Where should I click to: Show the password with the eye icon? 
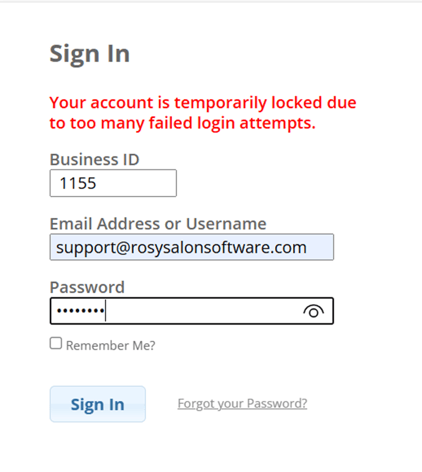tap(313, 311)
